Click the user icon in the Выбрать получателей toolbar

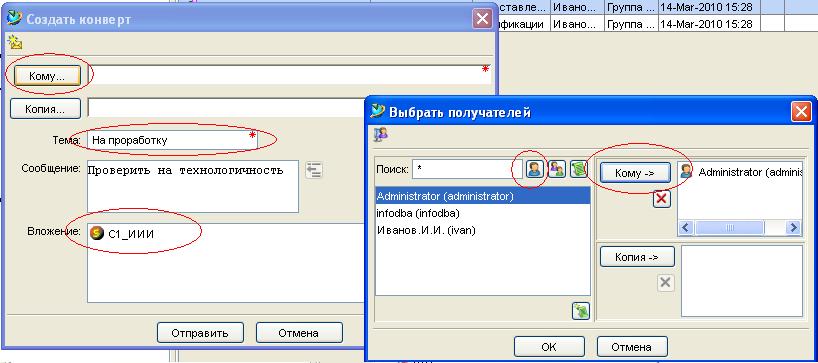click(x=381, y=135)
